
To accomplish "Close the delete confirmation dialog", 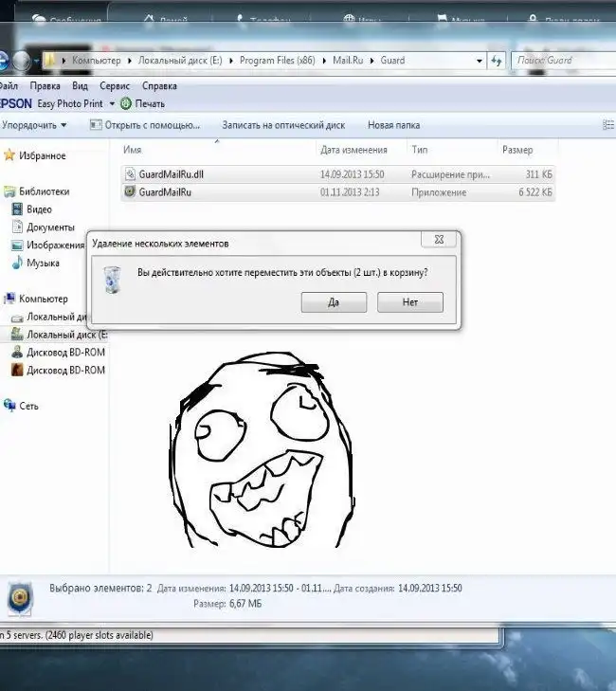I will tap(439, 242).
